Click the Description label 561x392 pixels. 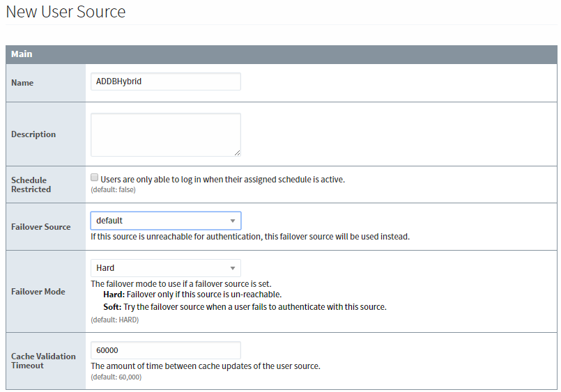pos(33,134)
